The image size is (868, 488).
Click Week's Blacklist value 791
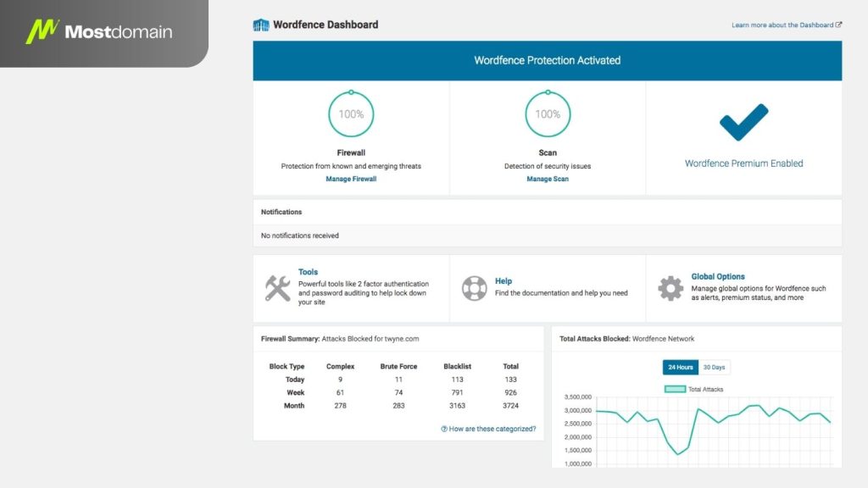(457, 393)
